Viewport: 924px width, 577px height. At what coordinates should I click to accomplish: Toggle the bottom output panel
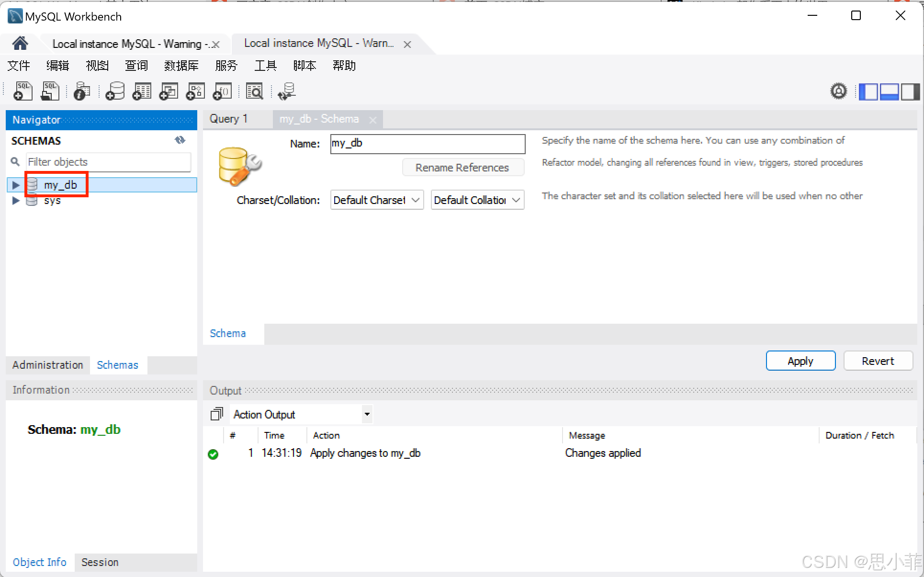click(x=889, y=91)
